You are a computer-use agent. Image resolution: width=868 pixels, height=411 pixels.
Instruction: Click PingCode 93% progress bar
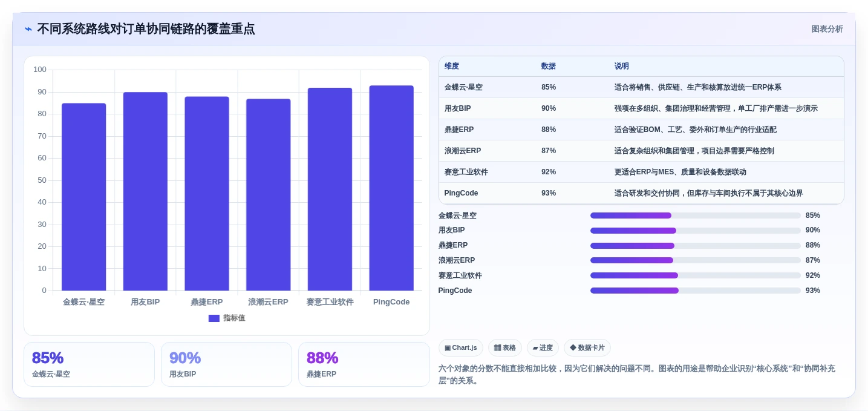[x=696, y=291]
